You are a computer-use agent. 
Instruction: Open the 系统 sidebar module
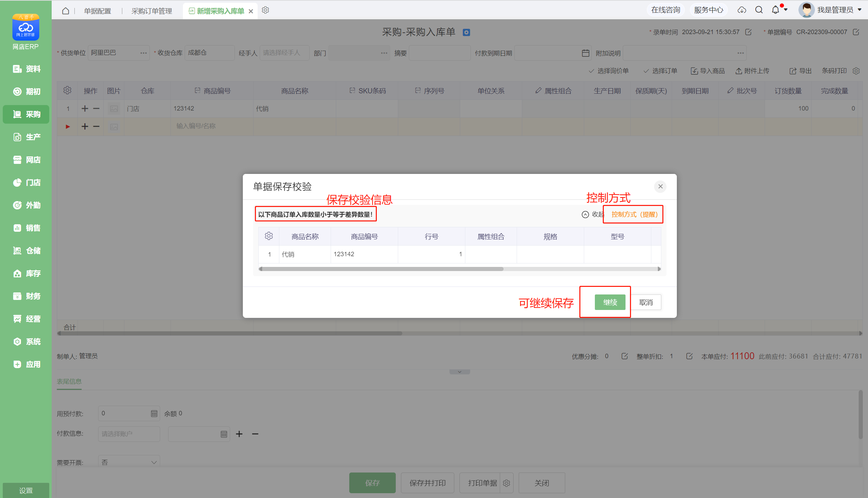[x=26, y=342]
